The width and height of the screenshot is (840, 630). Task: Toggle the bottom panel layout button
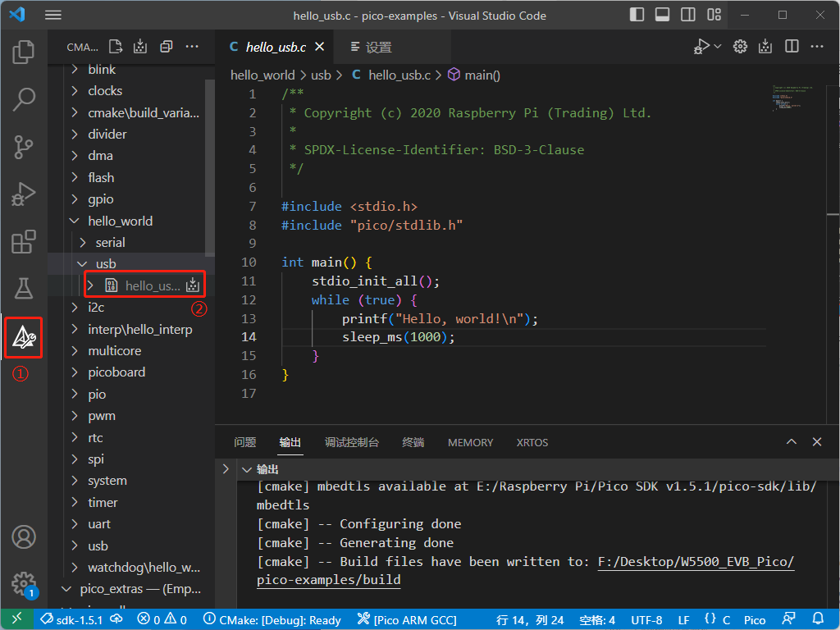tap(663, 15)
